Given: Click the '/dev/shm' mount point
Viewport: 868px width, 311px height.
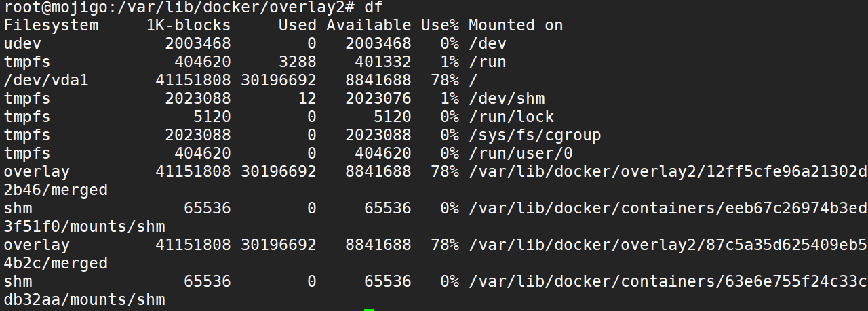Looking at the screenshot, I should (x=507, y=99).
